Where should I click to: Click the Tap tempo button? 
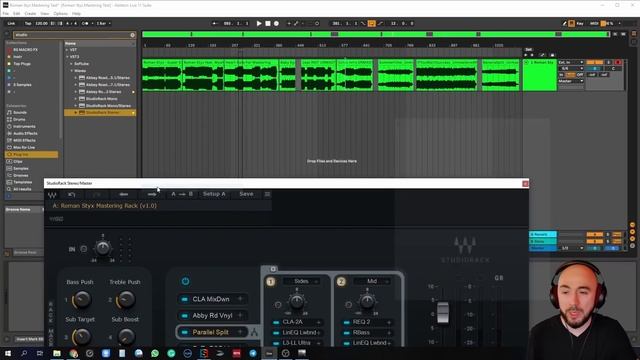[x=28, y=24]
